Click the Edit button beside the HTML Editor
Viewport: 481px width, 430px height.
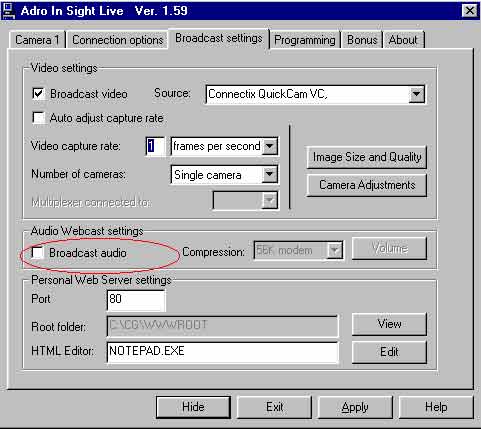pyautogui.click(x=389, y=352)
